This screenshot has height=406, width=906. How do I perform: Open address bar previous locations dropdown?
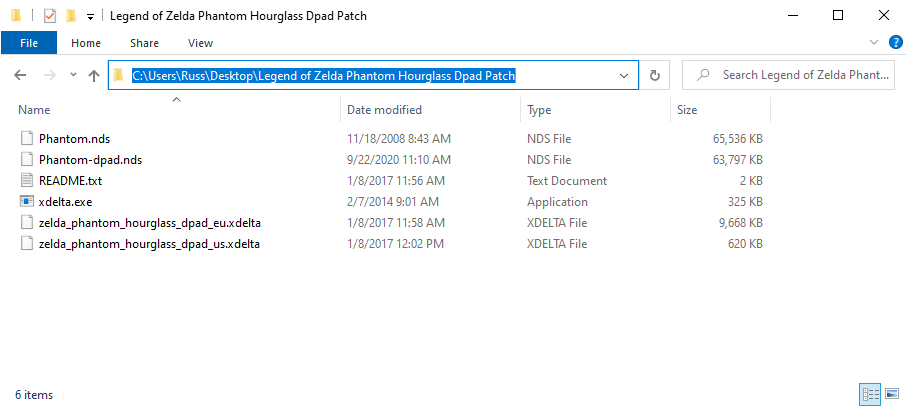pos(625,75)
